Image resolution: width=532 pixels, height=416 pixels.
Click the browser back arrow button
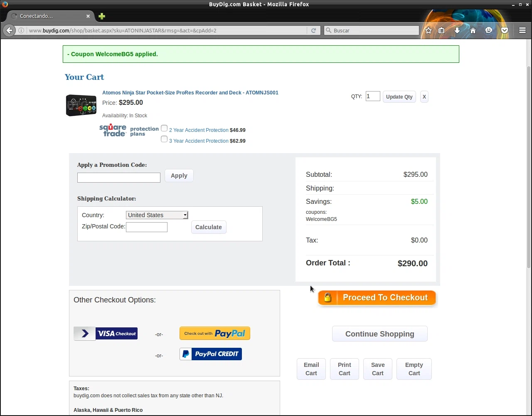tap(9, 30)
